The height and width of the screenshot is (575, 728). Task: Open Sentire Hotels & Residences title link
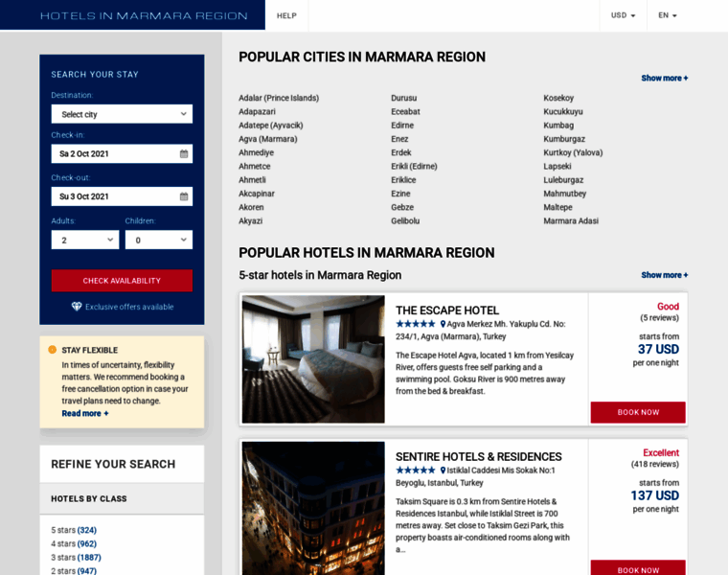[x=479, y=456]
